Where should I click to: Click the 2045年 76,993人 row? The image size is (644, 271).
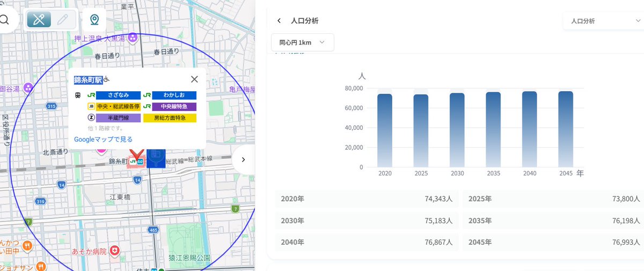click(553, 243)
